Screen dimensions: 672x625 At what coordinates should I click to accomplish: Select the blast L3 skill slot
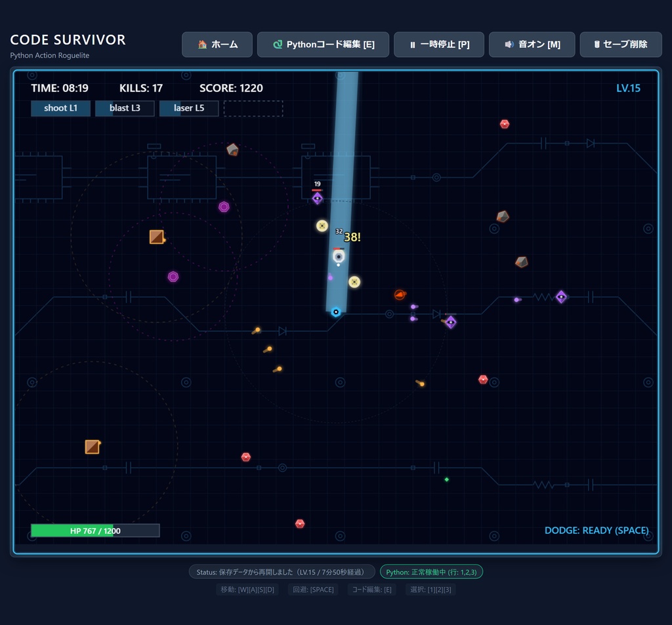click(125, 108)
